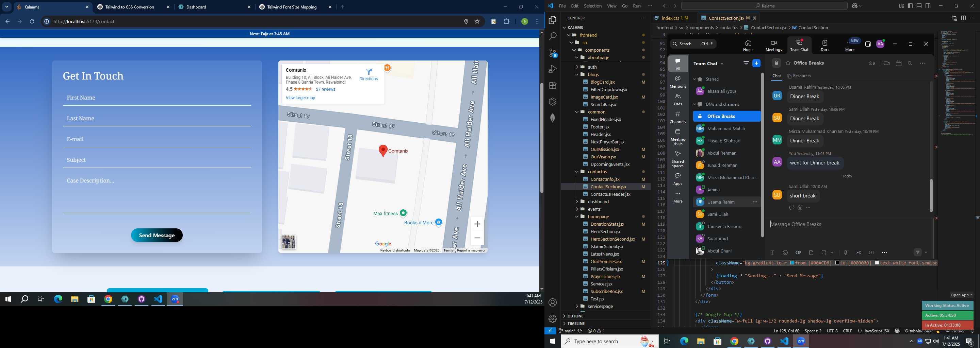Click View larger map link
This screenshot has height=348, width=980.
pyautogui.click(x=300, y=98)
